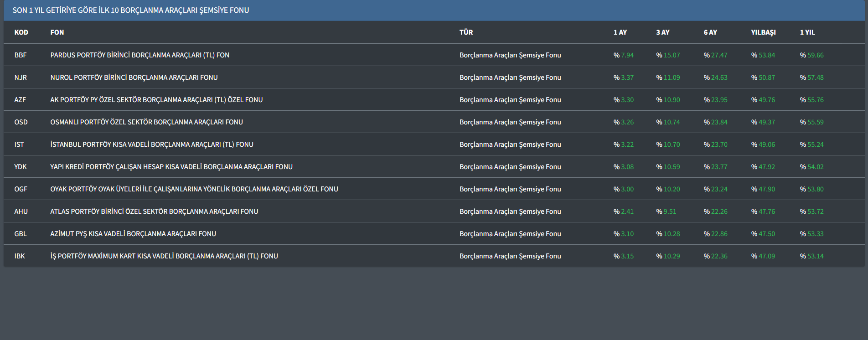Click the 1 AY column header
This screenshot has width=868, height=340.
pyautogui.click(x=620, y=32)
